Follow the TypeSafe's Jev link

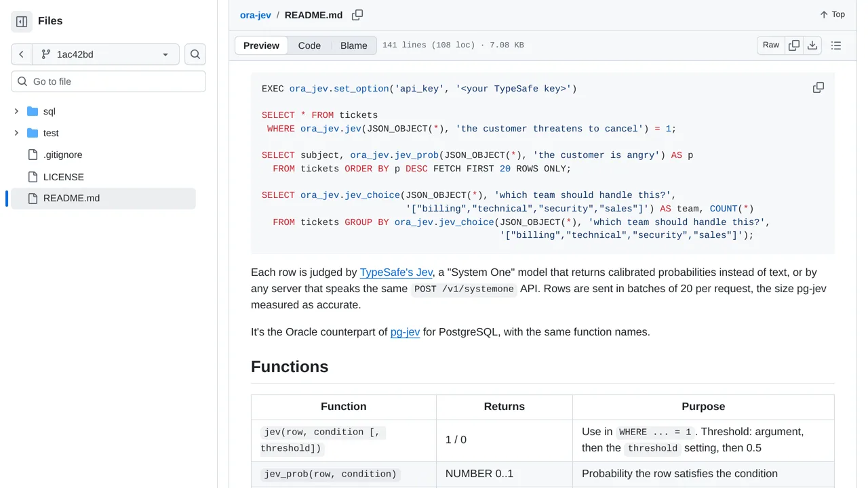click(x=396, y=272)
